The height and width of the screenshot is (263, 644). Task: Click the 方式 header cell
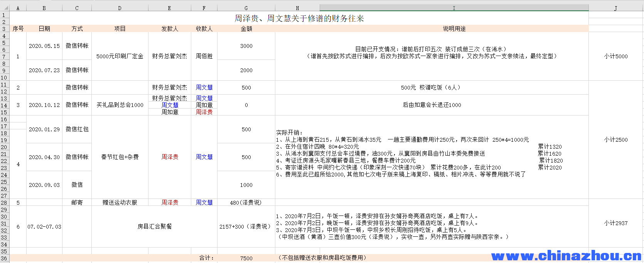[x=77, y=29]
